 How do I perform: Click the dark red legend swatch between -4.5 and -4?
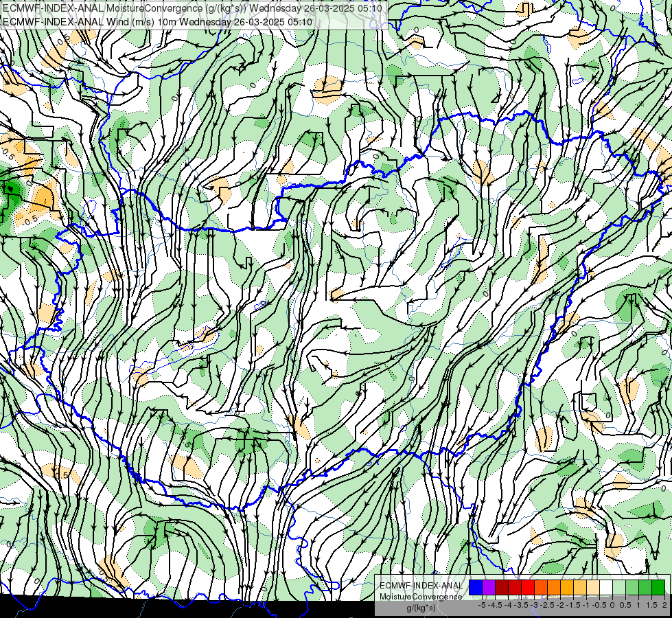coord(502,587)
